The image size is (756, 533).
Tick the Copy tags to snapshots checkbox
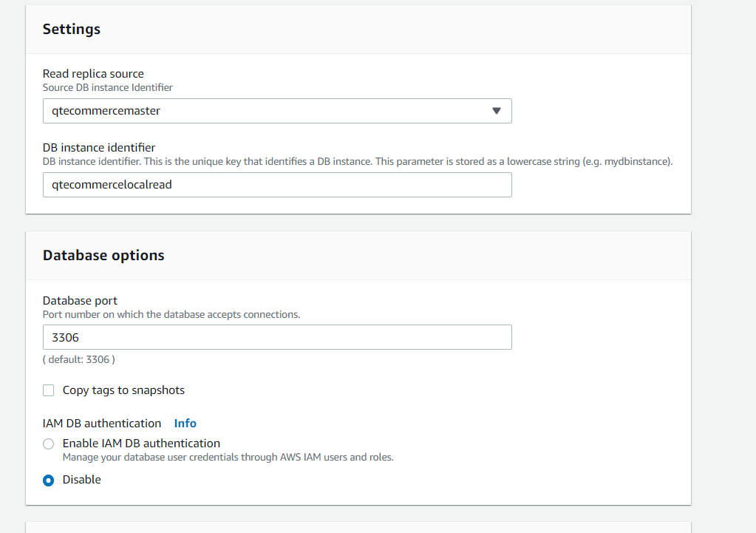click(x=49, y=390)
